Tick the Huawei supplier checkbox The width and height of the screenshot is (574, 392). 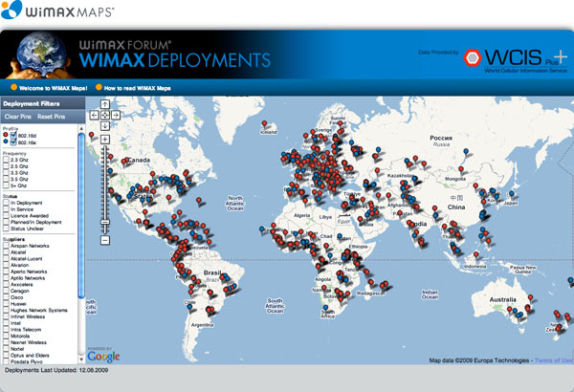point(6,304)
